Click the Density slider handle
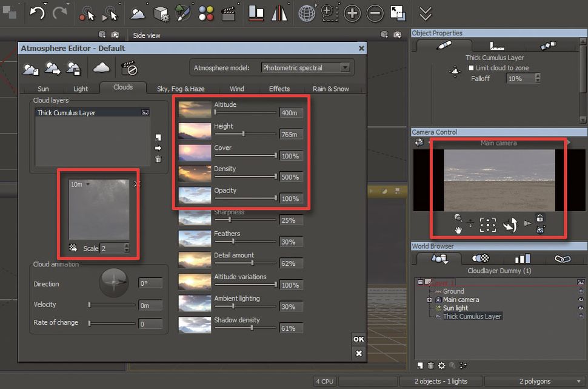Viewport: 588px width, 389px height. pos(276,177)
